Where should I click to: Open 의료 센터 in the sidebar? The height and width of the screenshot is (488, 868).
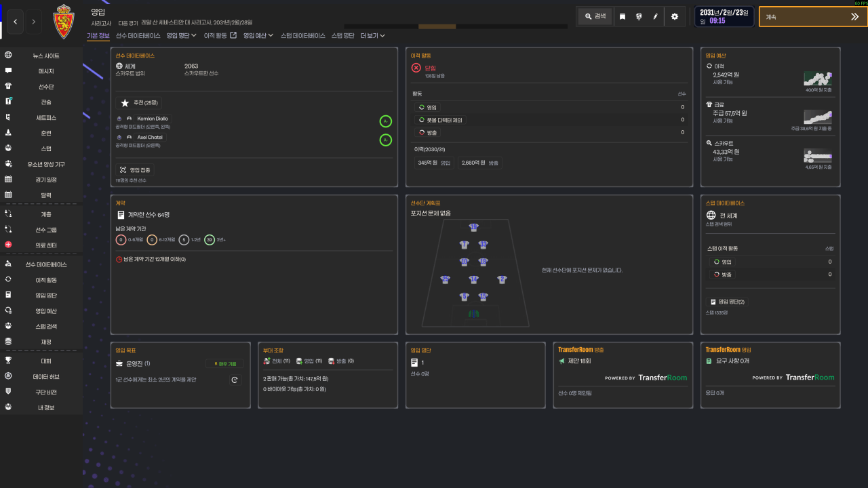(x=41, y=245)
